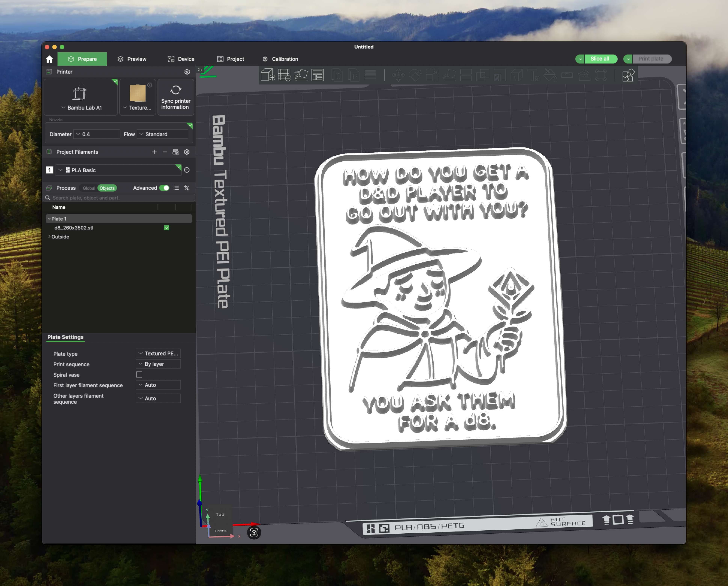Enable the Spiral vase checkbox
The width and height of the screenshot is (728, 586).
(x=139, y=374)
